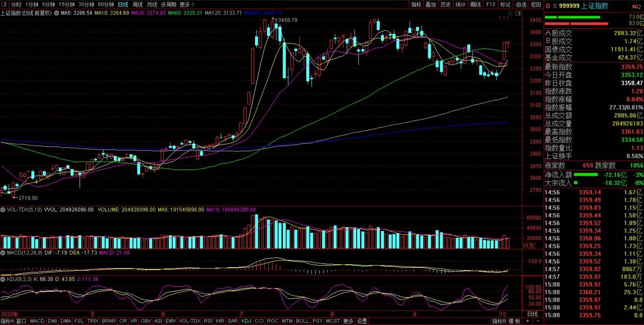The image size is (644, 325).
Task: Select the EMV indicator
Action: (x=170, y=321)
